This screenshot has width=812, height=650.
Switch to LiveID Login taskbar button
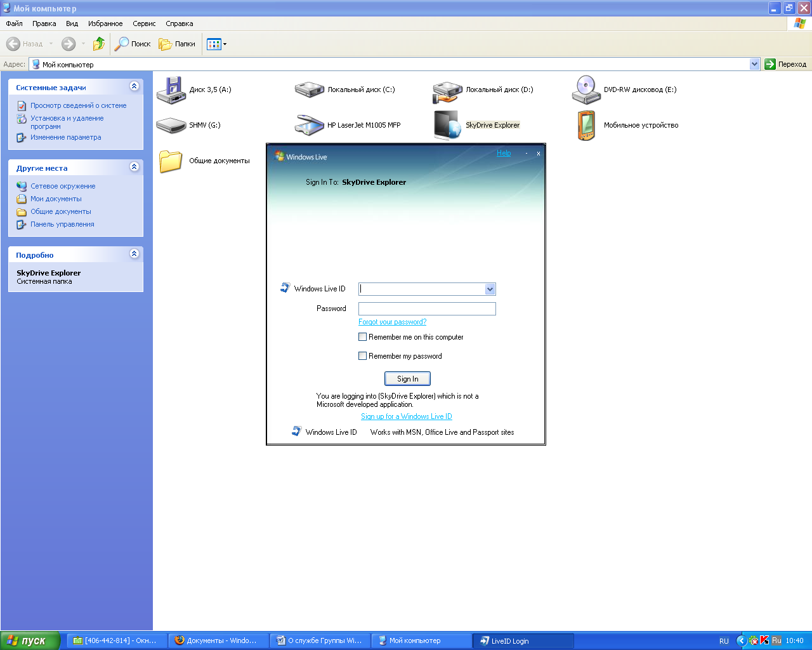[523, 640]
